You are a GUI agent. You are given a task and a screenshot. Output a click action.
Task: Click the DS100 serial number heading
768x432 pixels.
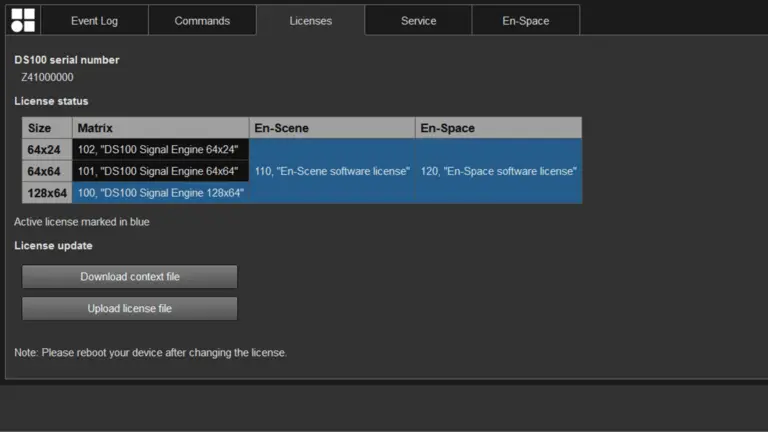point(67,60)
